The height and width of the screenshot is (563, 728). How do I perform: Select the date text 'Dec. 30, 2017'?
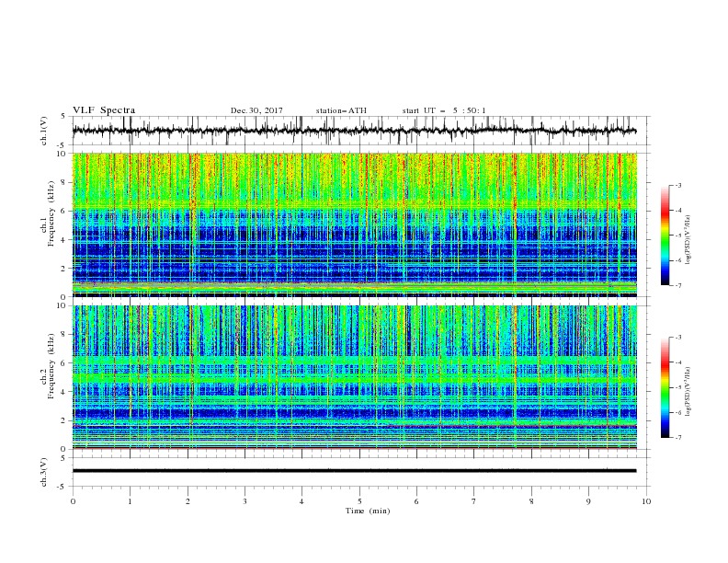pyautogui.click(x=256, y=110)
